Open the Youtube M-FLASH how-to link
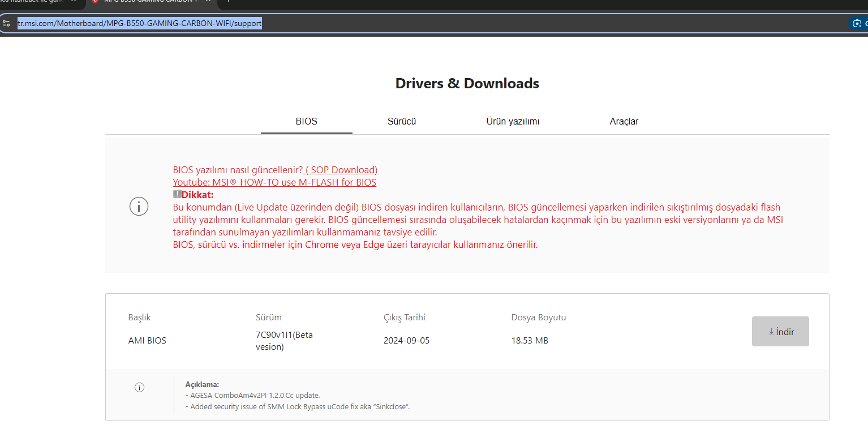868x429 pixels. [274, 182]
